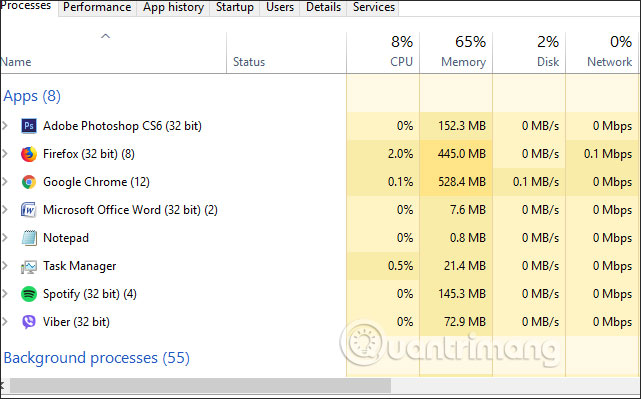The image size is (641, 399).
Task: Click the horizontal scrollbar thumb
Action: [200, 385]
